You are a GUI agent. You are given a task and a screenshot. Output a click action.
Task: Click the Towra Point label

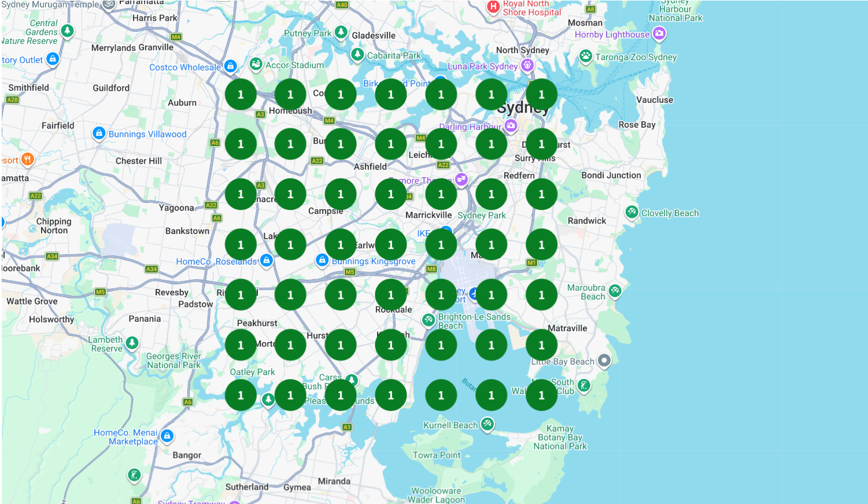pyautogui.click(x=437, y=455)
